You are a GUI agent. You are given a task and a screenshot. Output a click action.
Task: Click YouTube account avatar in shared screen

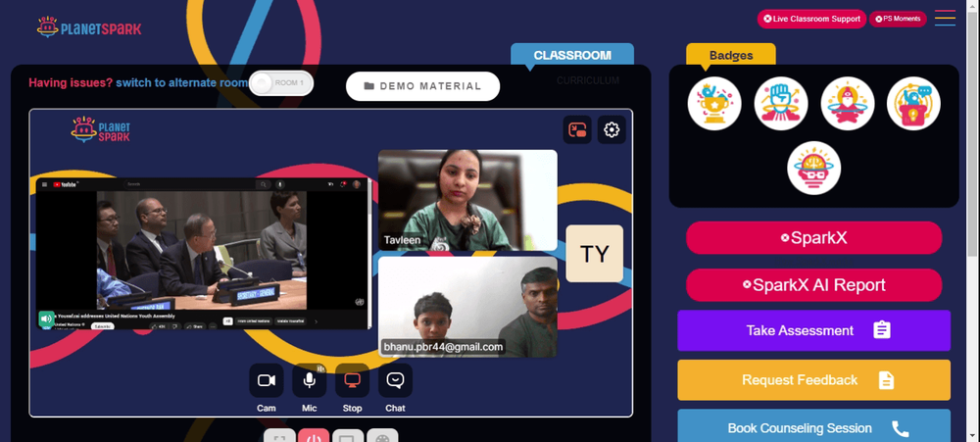click(357, 184)
